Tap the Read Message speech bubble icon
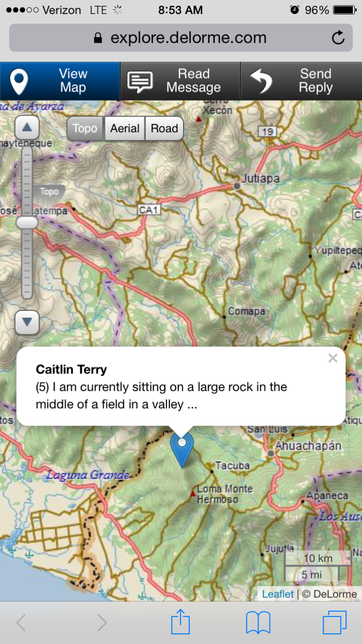Image resolution: width=362 pixels, height=644 pixels. pyautogui.click(x=139, y=82)
